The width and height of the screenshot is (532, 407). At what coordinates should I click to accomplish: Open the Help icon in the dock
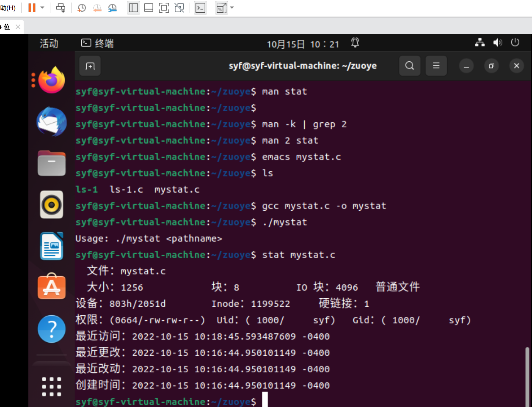[x=52, y=329]
